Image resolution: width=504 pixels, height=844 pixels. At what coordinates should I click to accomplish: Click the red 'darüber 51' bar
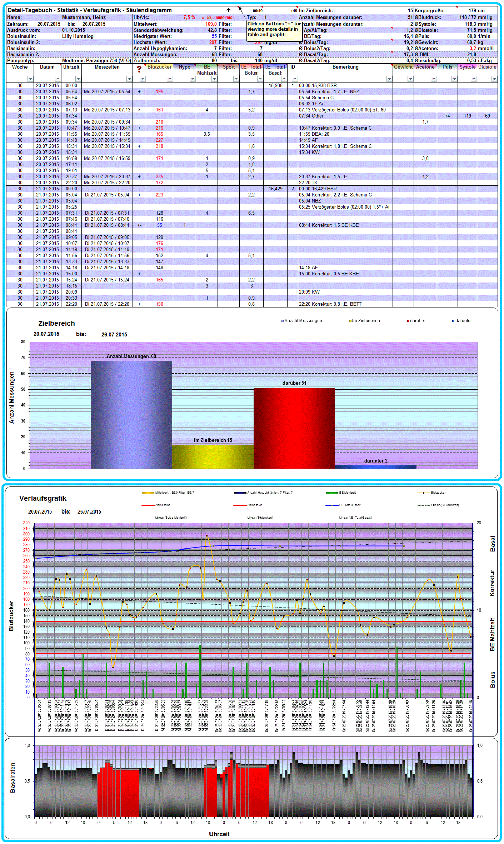coord(294,428)
